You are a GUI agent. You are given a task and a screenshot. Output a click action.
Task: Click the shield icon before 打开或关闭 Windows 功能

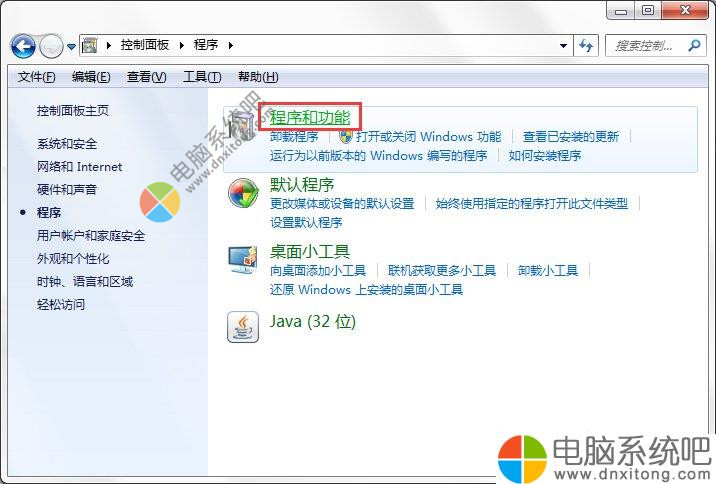pos(346,136)
